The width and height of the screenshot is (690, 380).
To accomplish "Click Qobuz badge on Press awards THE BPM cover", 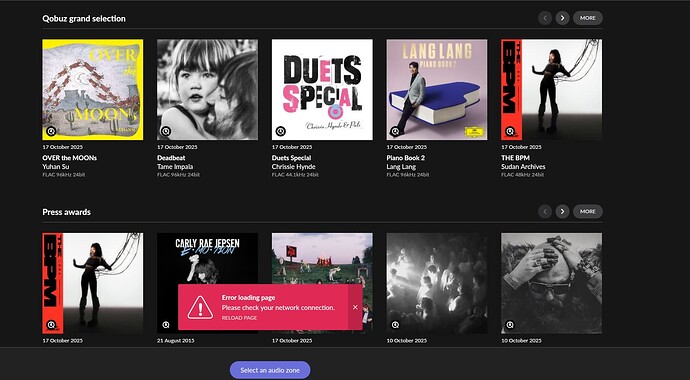I will point(51,325).
